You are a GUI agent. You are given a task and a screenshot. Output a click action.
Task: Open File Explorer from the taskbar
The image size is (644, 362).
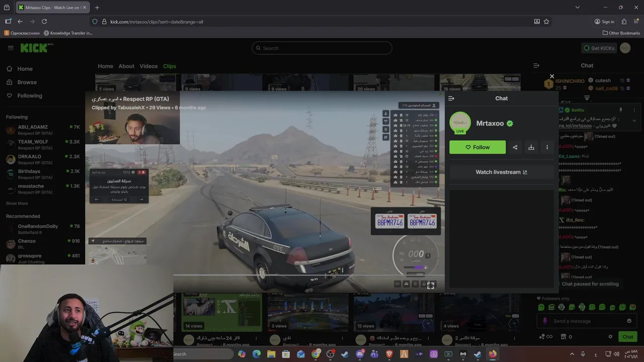(271, 354)
